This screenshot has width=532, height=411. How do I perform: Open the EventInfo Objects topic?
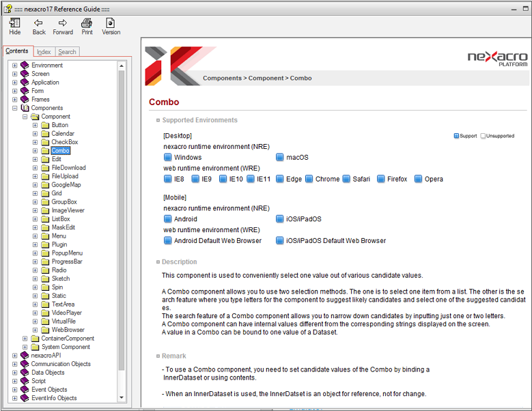(x=54, y=398)
